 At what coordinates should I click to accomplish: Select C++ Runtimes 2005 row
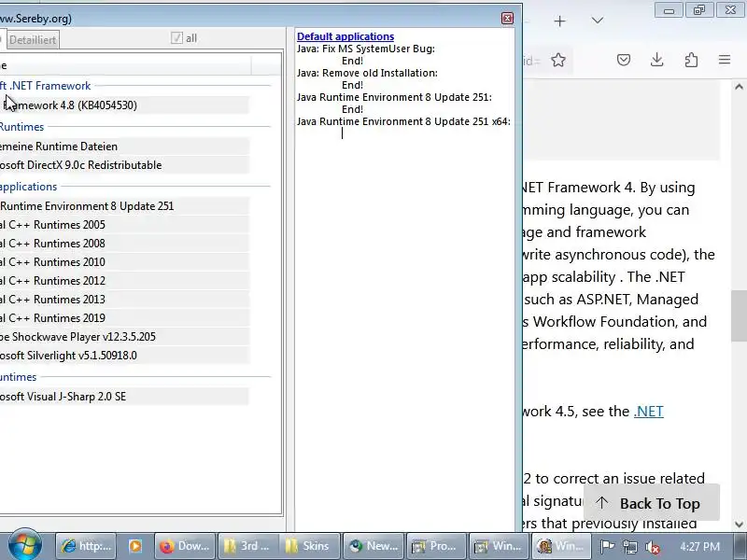click(124, 225)
